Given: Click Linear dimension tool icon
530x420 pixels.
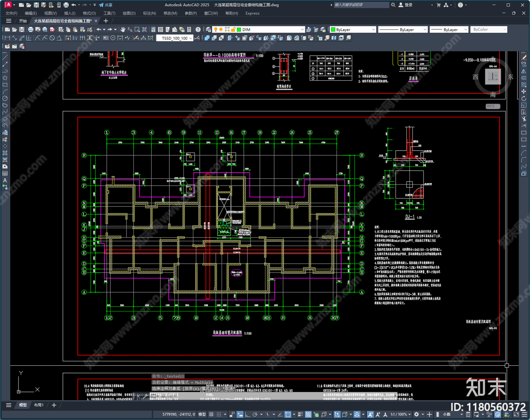Looking at the screenshot, I should (x=7, y=38).
